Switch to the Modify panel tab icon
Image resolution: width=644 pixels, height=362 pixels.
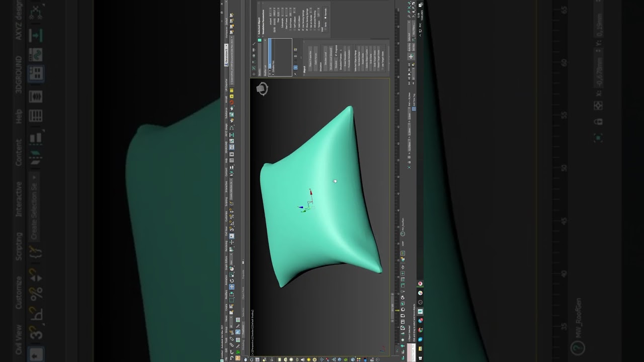coord(254,67)
